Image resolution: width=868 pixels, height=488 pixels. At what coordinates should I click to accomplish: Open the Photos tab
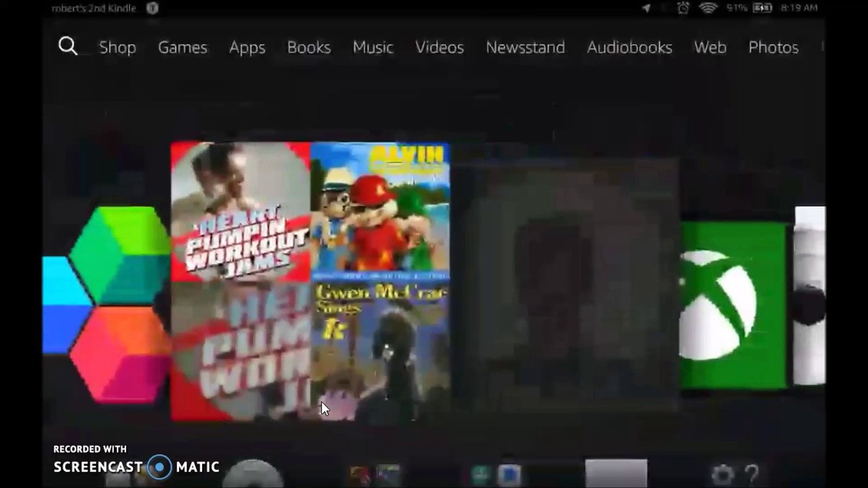[773, 47]
